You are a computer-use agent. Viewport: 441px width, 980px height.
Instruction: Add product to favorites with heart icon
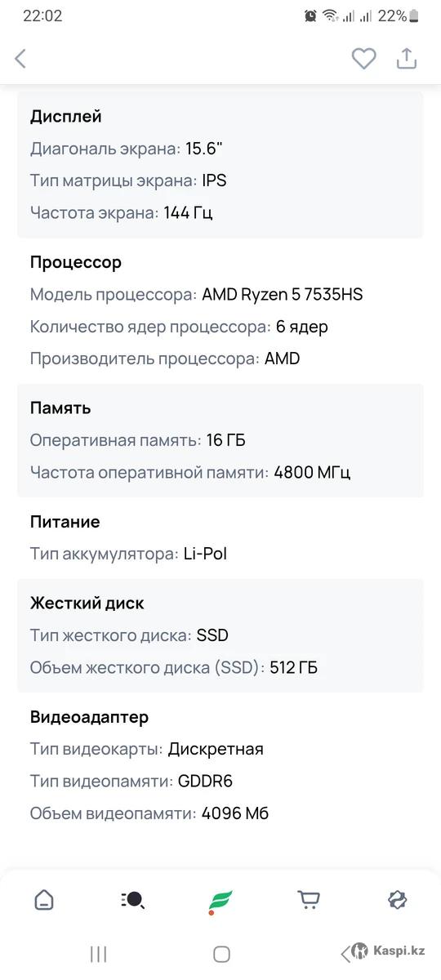[x=363, y=59]
